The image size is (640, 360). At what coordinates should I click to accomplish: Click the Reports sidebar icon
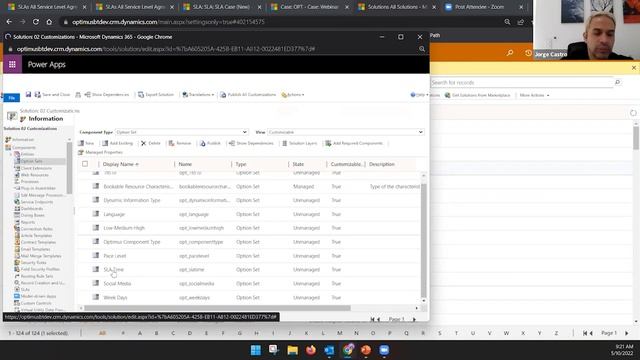[x=17, y=222]
